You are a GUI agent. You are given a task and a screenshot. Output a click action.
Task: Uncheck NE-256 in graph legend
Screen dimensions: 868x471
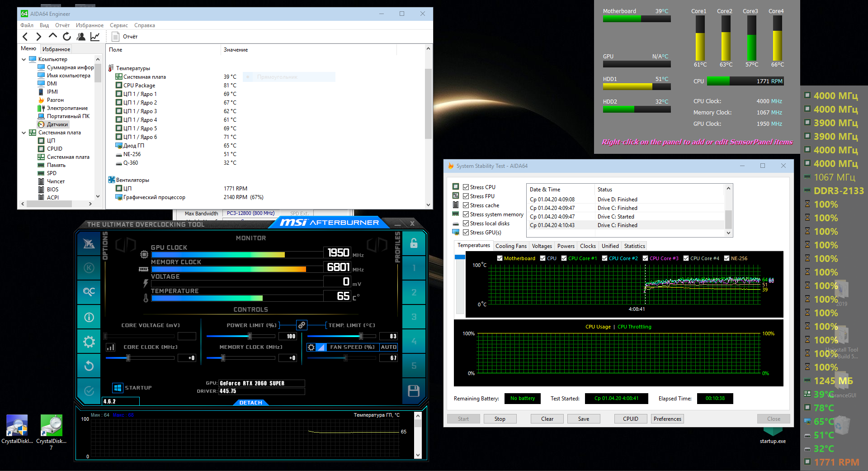(726, 258)
